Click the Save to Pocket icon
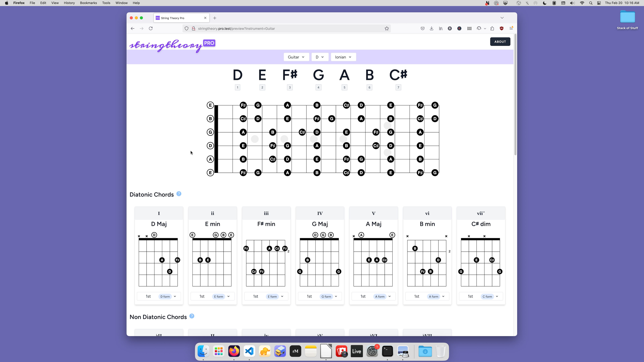Screen dimensions: 644x362 click(x=422, y=28)
